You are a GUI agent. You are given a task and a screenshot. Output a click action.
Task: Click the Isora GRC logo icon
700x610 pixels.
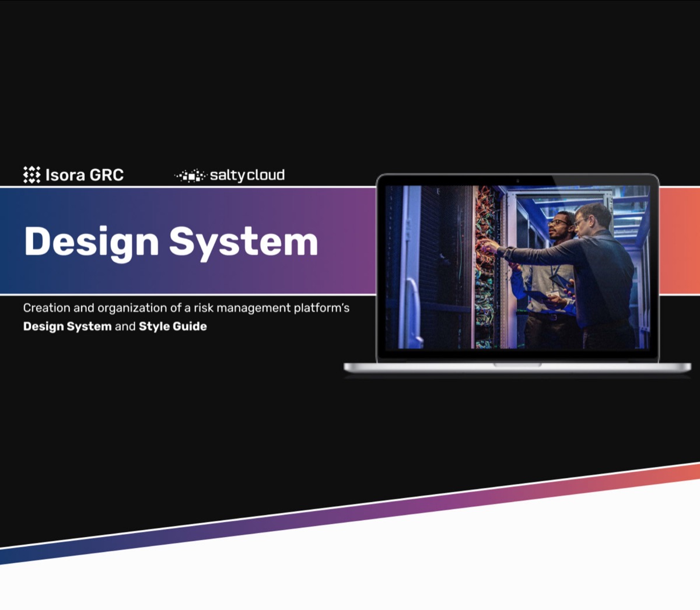pyautogui.click(x=32, y=175)
